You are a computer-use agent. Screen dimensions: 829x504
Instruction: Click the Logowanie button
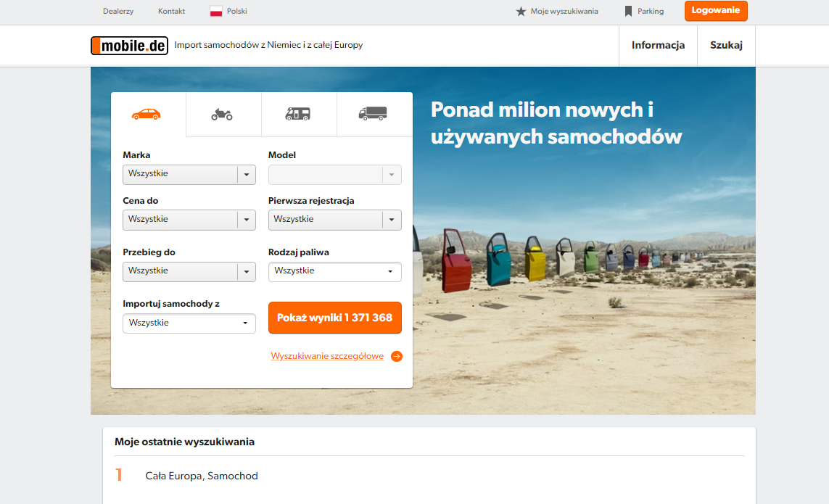click(716, 11)
